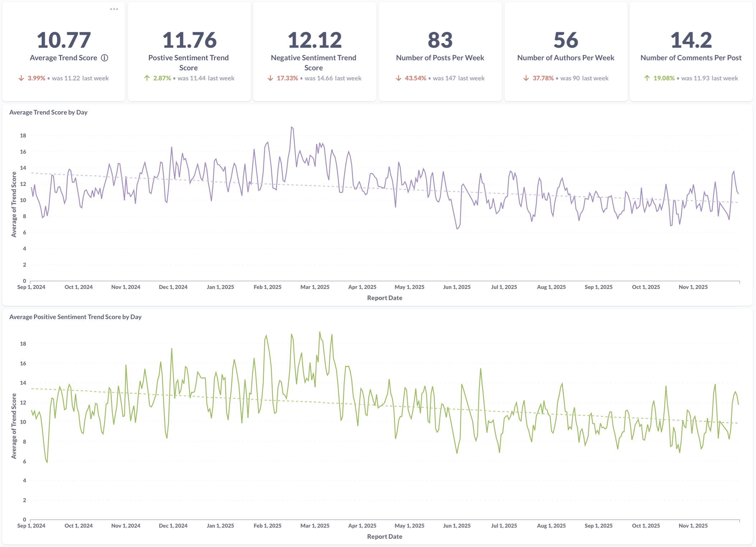
Task: Click the 12.12 negative sentiment value
Action: pyautogui.click(x=315, y=40)
